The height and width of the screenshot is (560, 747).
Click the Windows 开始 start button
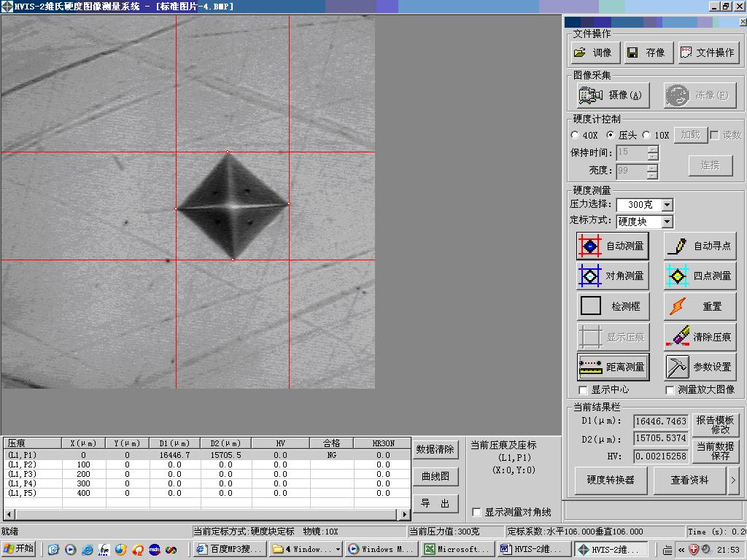[x=20, y=549]
